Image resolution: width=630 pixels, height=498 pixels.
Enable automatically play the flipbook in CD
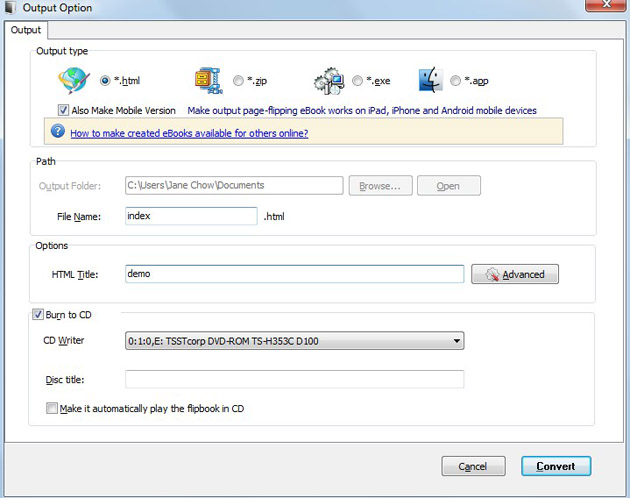click(x=51, y=408)
